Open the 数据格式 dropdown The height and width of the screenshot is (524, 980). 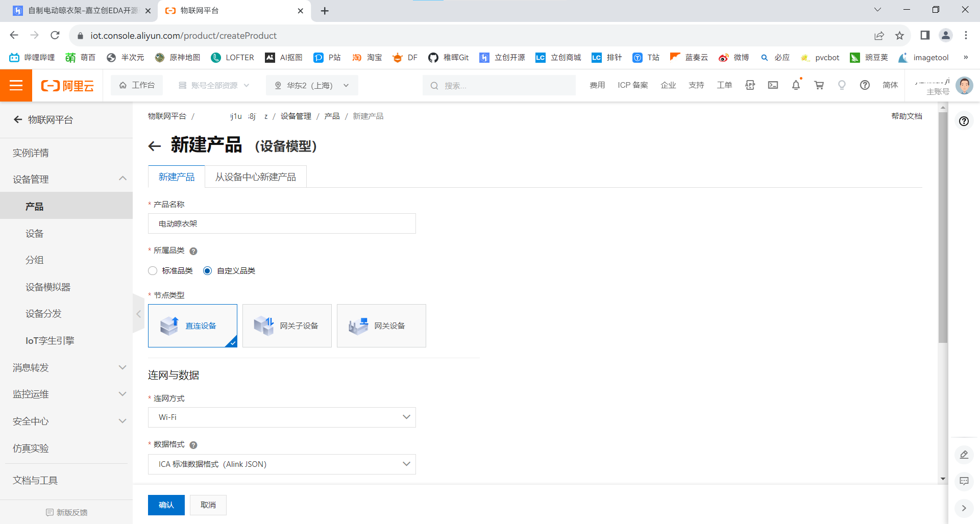(281, 464)
